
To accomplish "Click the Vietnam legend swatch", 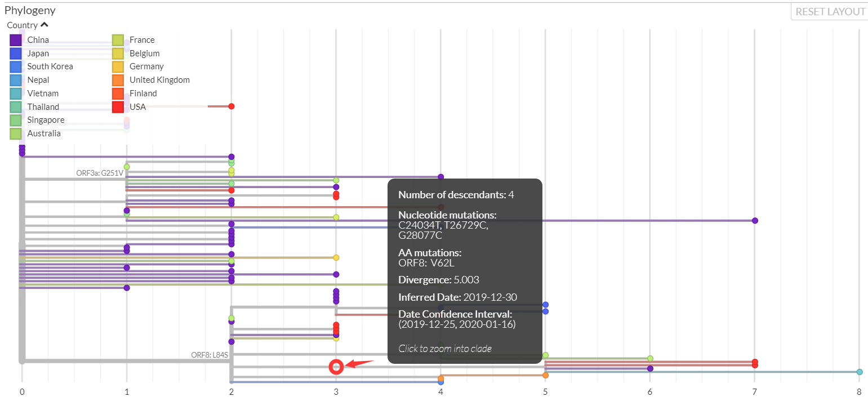I will pyautogui.click(x=16, y=93).
